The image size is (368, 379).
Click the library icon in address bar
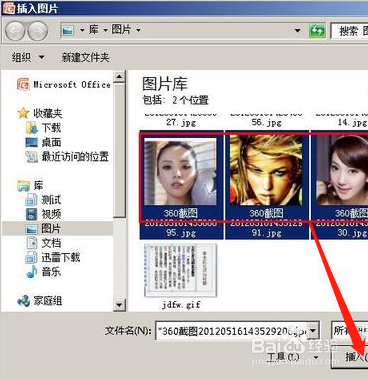(x=68, y=31)
